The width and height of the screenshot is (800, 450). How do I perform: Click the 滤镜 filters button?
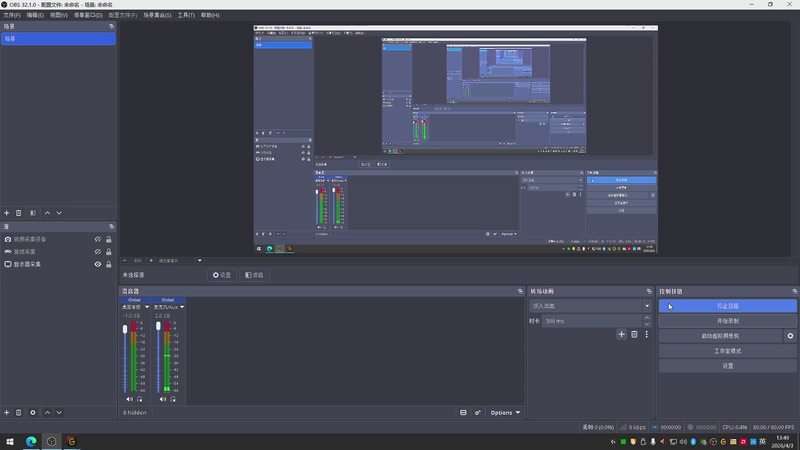point(254,275)
